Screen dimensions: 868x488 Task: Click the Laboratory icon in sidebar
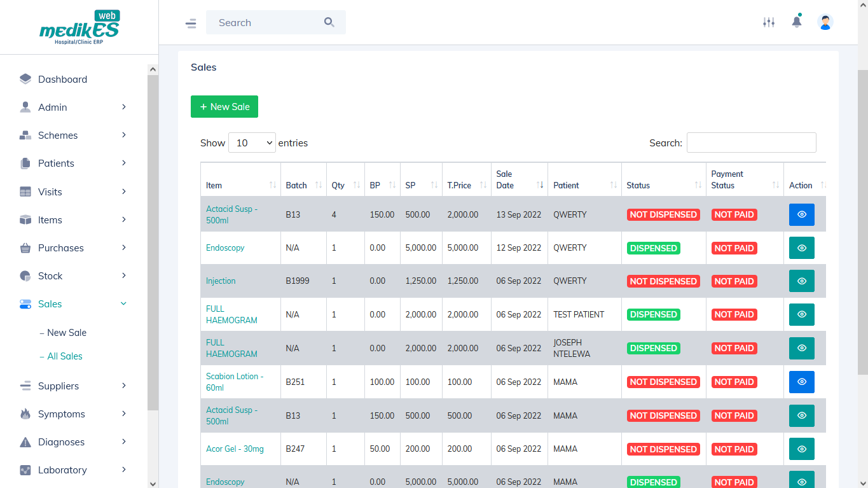coord(25,470)
